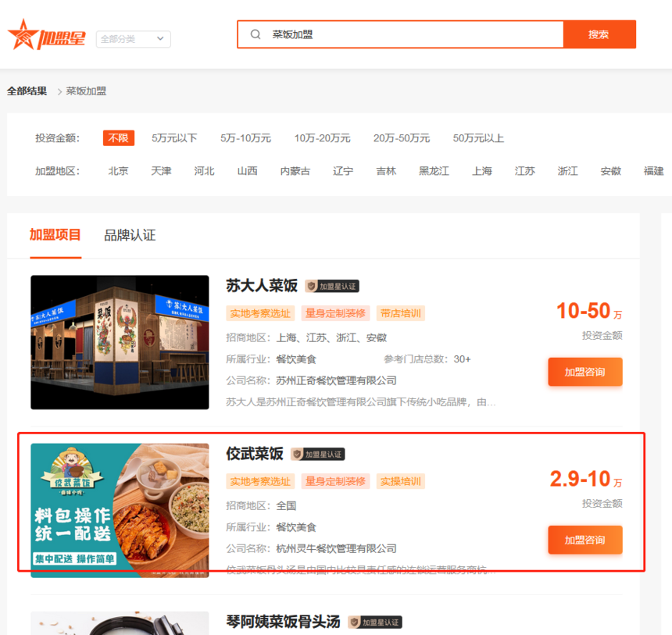Screen dimensions: 672x635
Task: Click 加盟星认证 badge beside 佼武菜饭
Action: coord(318,454)
